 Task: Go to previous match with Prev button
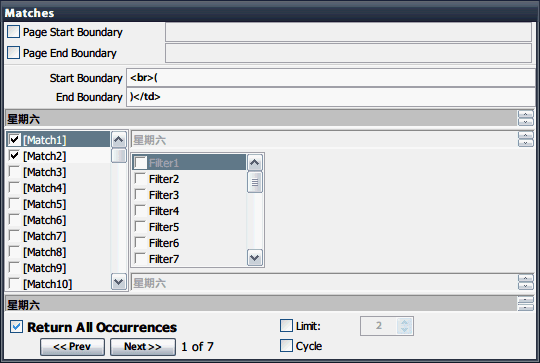pos(72,346)
